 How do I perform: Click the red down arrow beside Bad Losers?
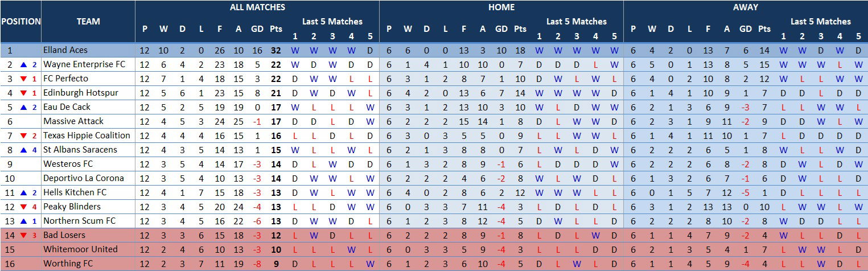pyautogui.click(x=23, y=235)
